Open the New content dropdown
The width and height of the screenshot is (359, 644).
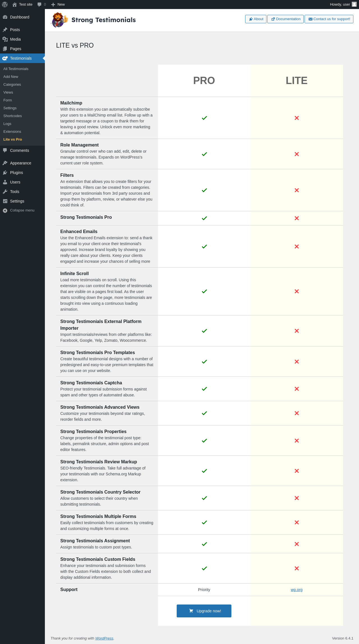(58, 4)
